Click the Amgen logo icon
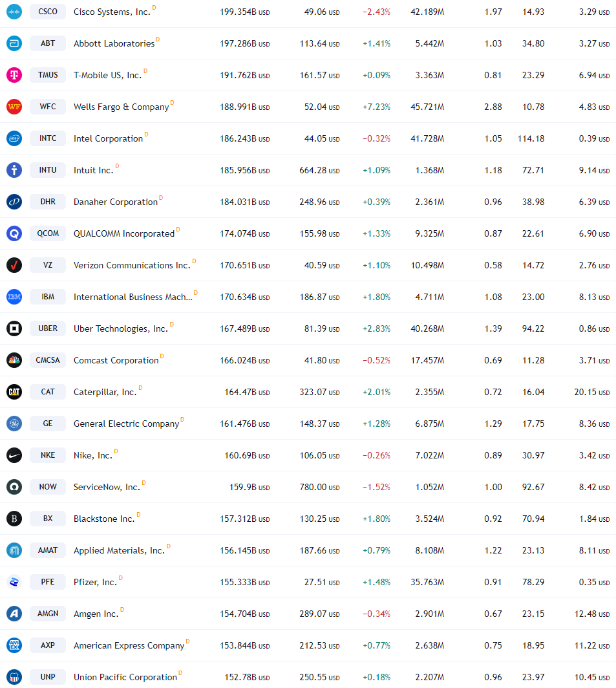This screenshot has width=616, height=688. pos(14,614)
